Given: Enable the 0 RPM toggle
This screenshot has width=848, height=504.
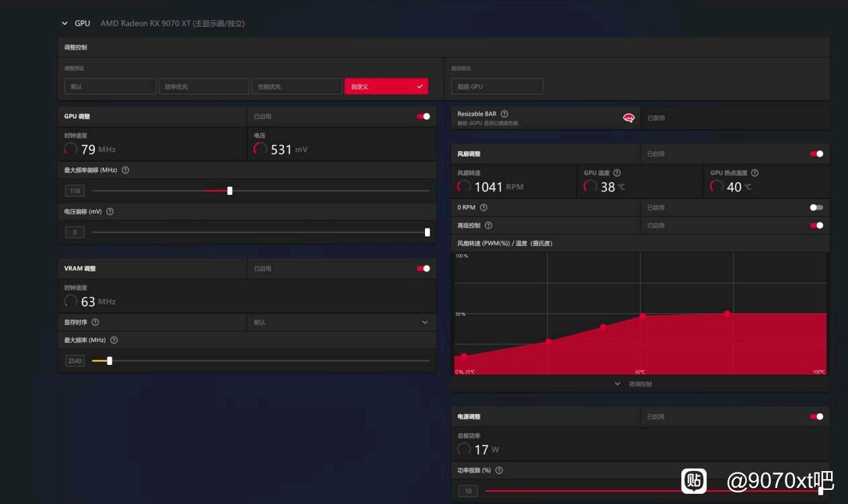Looking at the screenshot, I should coord(816,208).
